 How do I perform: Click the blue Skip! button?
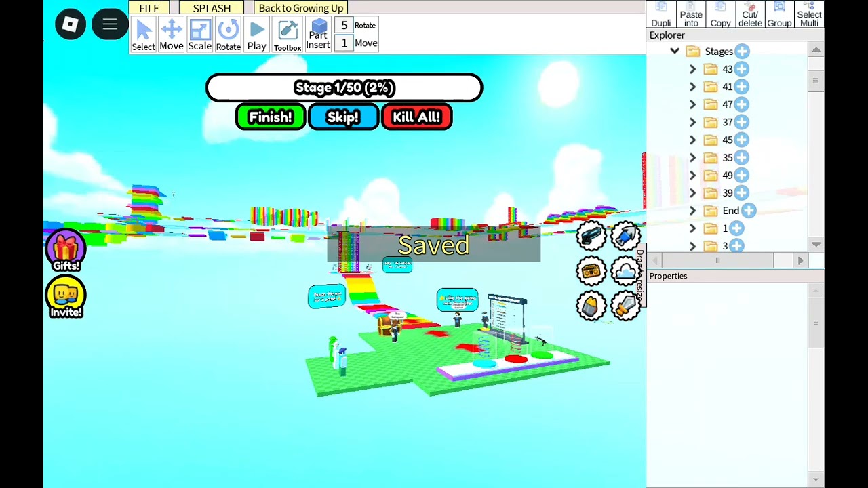tap(343, 117)
